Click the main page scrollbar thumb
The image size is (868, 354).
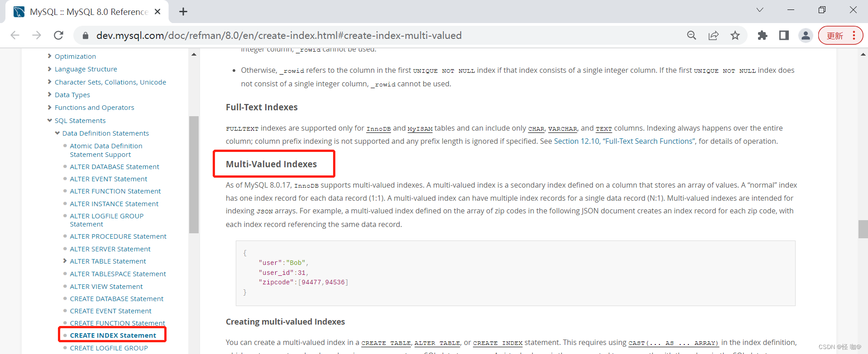[863, 229]
